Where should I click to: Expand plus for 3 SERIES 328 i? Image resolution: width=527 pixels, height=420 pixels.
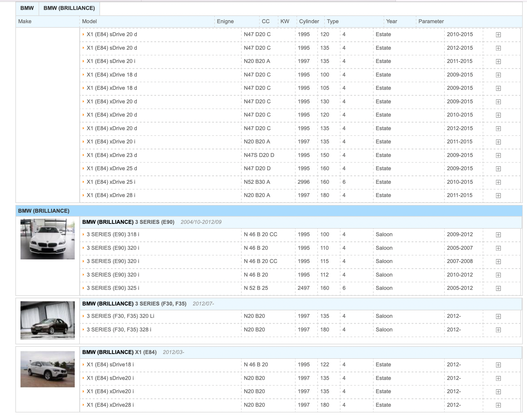click(498, 330)
